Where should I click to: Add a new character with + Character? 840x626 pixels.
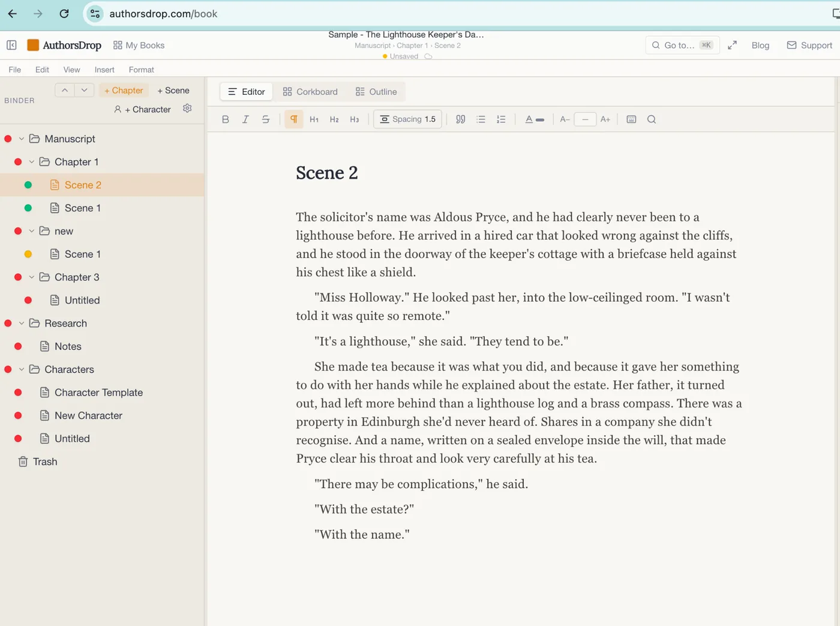(x=142, y=109)
